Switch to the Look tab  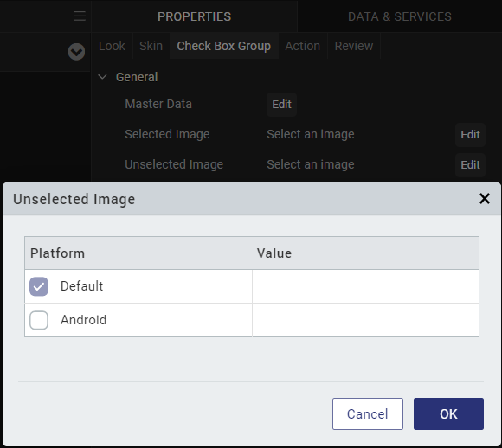click(112, 46)
